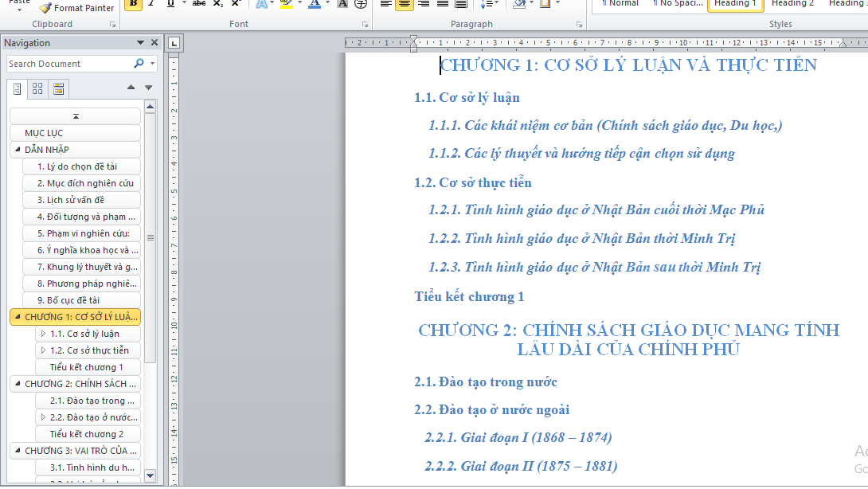Expand 1.1. Cơ sở lý luận subheadings
This screenshot has width=868, height=489.
[x=43, y=334]
